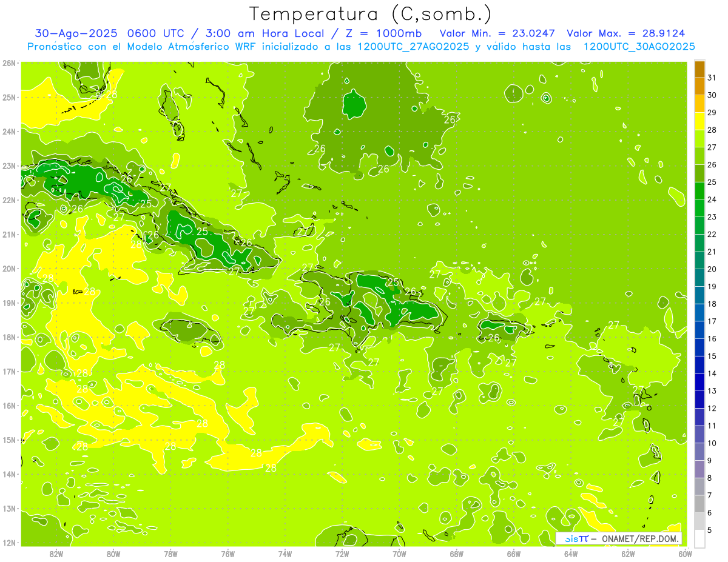
Task: Click the "66W" longitude axis label
Action: pyautogui.click(x=513, y=554)
